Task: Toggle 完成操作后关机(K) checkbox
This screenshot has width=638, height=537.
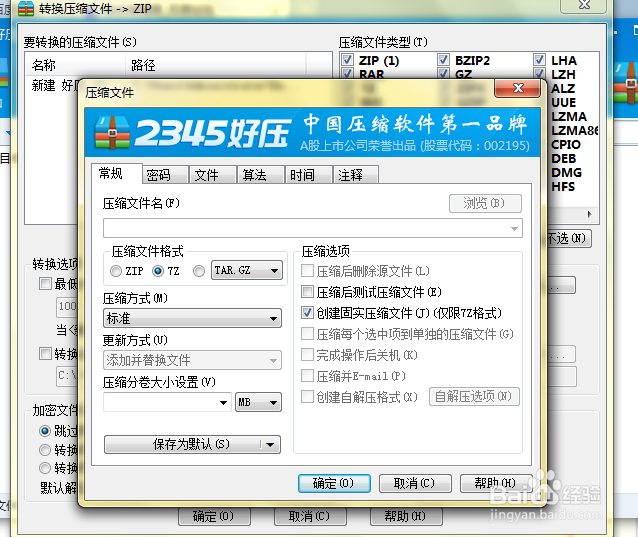Action: (307, 355)
